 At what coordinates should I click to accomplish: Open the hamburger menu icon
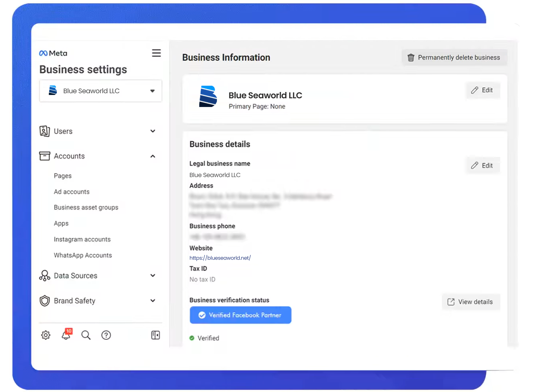point(156,53)
